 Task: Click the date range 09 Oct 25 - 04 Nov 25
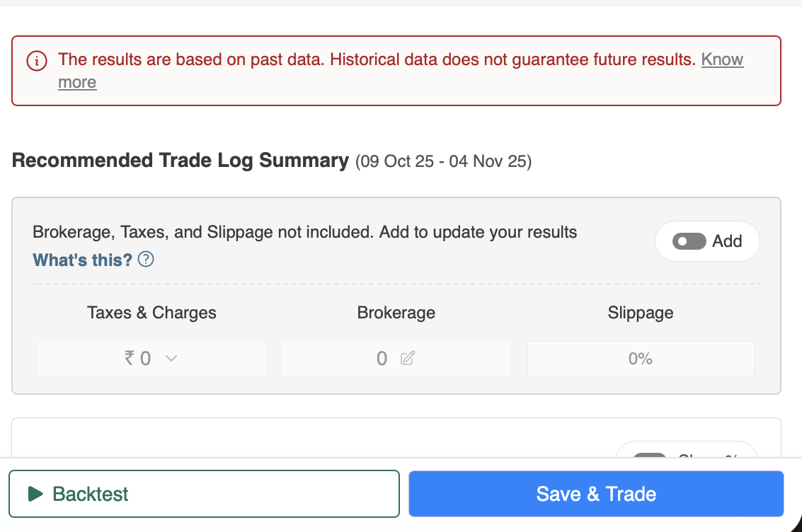point(444,162)
